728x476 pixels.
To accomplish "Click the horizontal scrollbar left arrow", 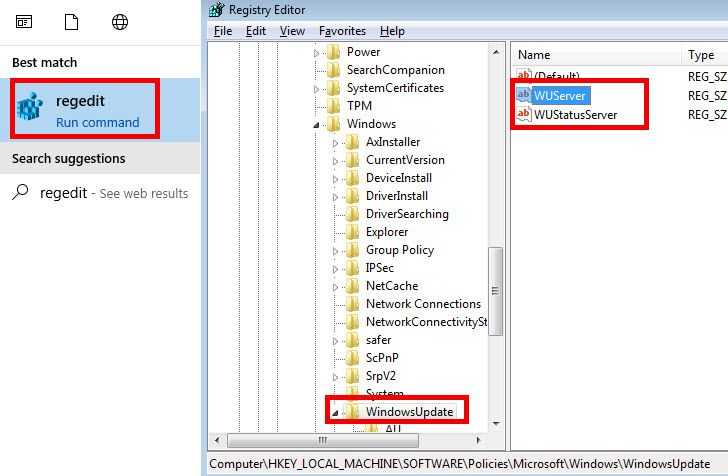I will 217,440.
